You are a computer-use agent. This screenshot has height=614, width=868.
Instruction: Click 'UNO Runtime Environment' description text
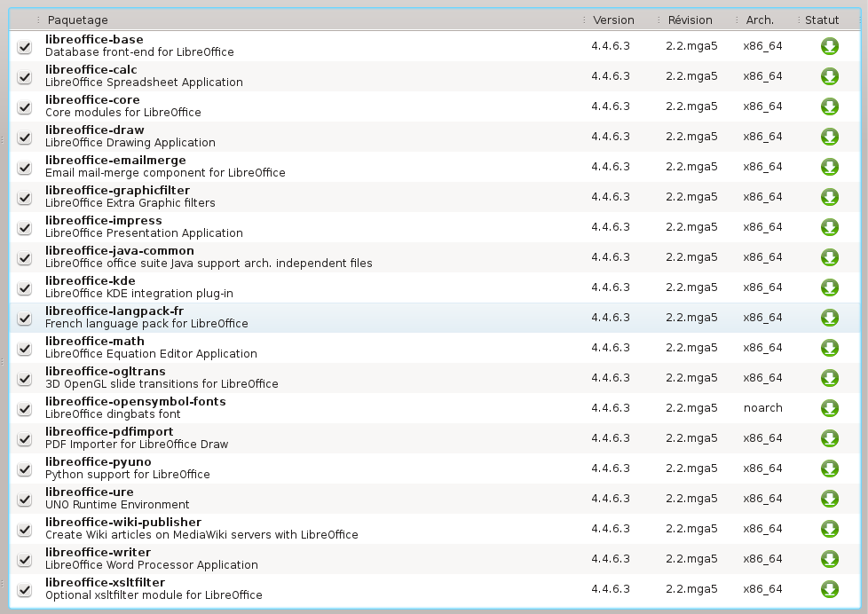pos(117,504)
